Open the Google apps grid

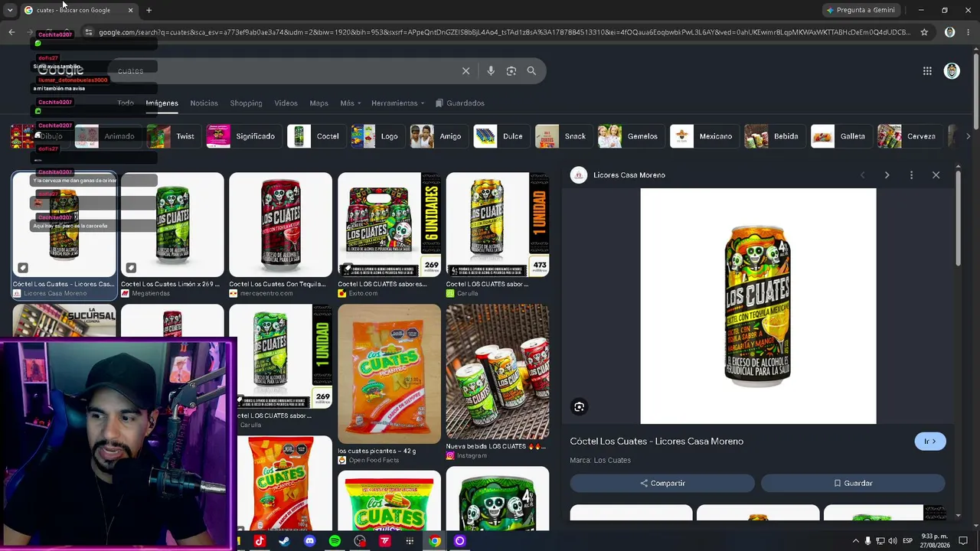(x=927, y=71)
